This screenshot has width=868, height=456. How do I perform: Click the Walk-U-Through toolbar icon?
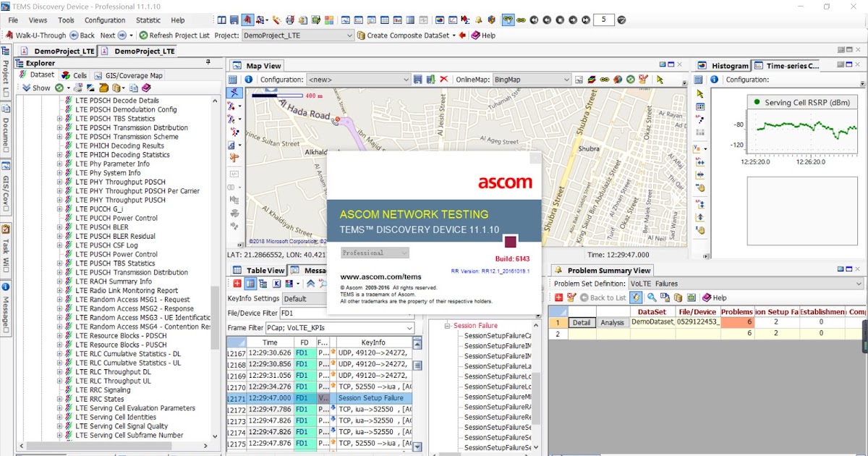[x=9, y=35]
